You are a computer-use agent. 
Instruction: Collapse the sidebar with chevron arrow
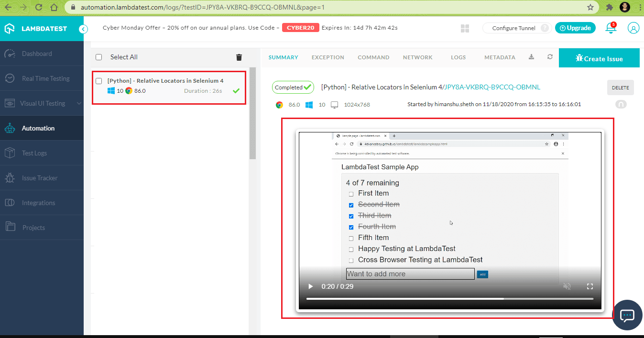(84, 29)
